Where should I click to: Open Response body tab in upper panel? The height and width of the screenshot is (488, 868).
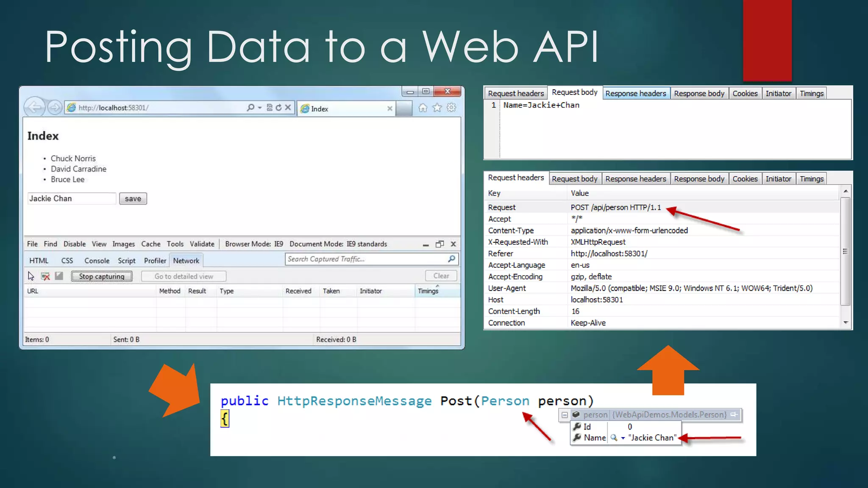coord(699,93)
